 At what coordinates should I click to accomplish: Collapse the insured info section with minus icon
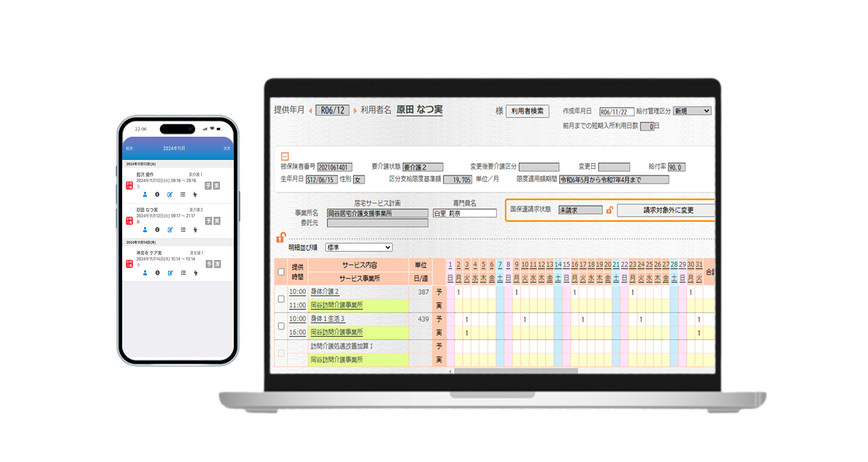click(285, 155)
